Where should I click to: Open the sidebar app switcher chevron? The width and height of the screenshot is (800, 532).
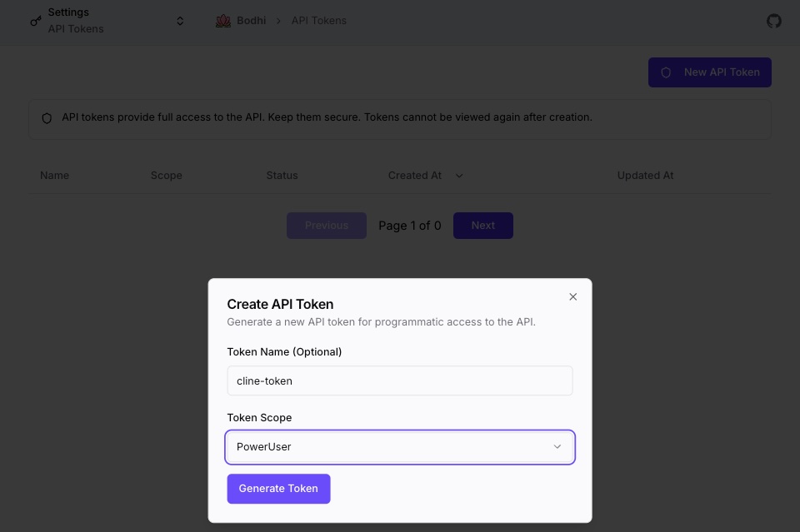180,20
